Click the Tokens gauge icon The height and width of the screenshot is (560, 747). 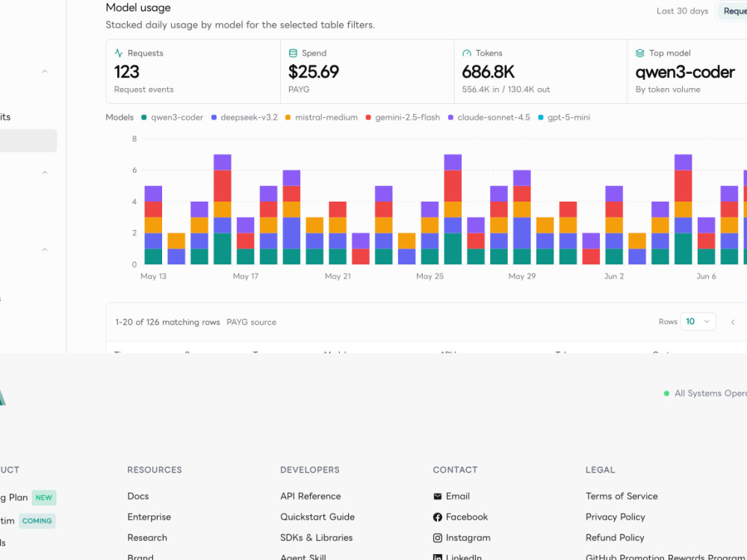click(467, 53)
